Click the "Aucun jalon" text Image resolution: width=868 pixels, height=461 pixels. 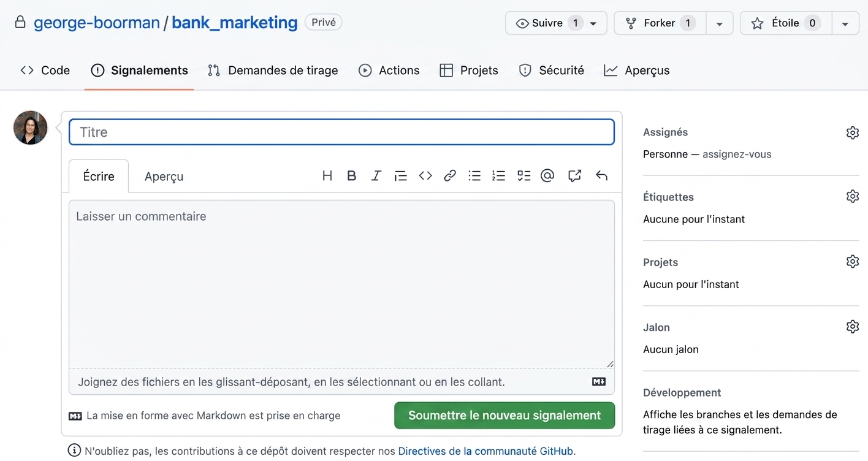(671, 349)
